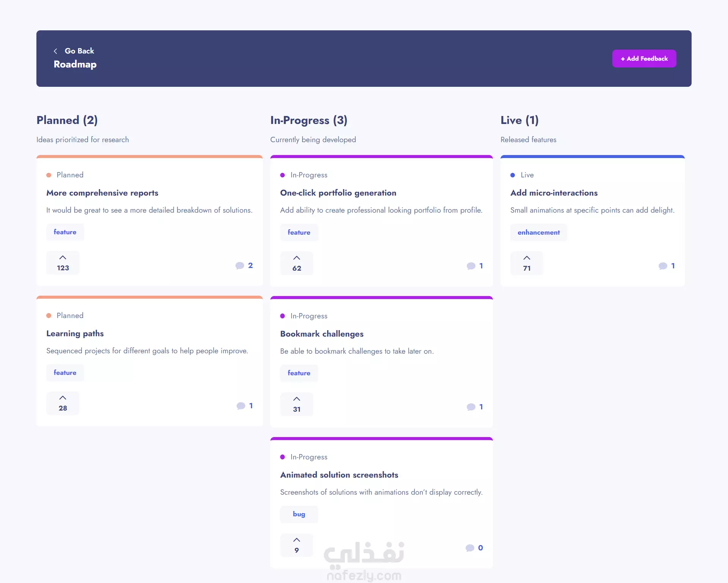The width and height of the screenshot is (728, 583).
Task: Open the Bookmark challenges card title
Action: (322, 334)
